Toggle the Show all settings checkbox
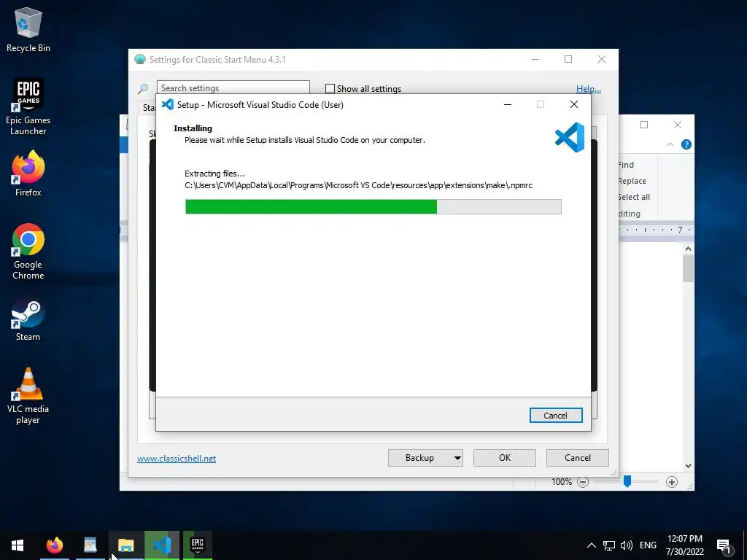Image resolution: width=747 pixels, height=560 pixels. (330, 88)
